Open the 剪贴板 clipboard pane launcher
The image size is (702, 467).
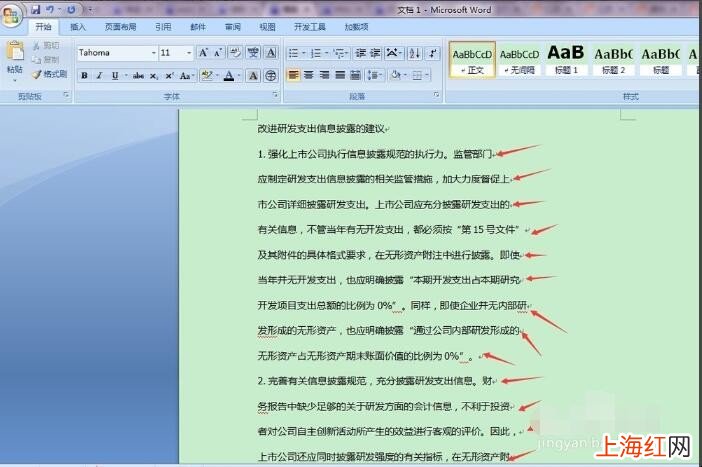(x=66, y=95)
